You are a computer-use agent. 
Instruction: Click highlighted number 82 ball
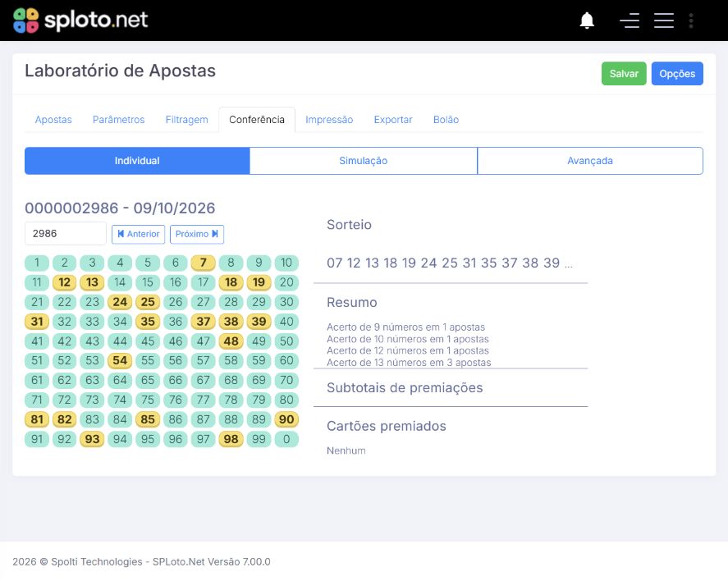click(x=64, y=419)
